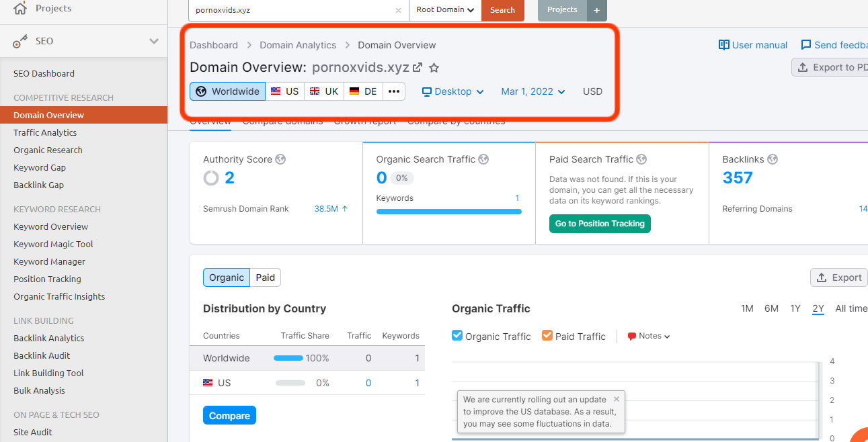Click the blue Compare button
The image size is (868, 442).
229,416
